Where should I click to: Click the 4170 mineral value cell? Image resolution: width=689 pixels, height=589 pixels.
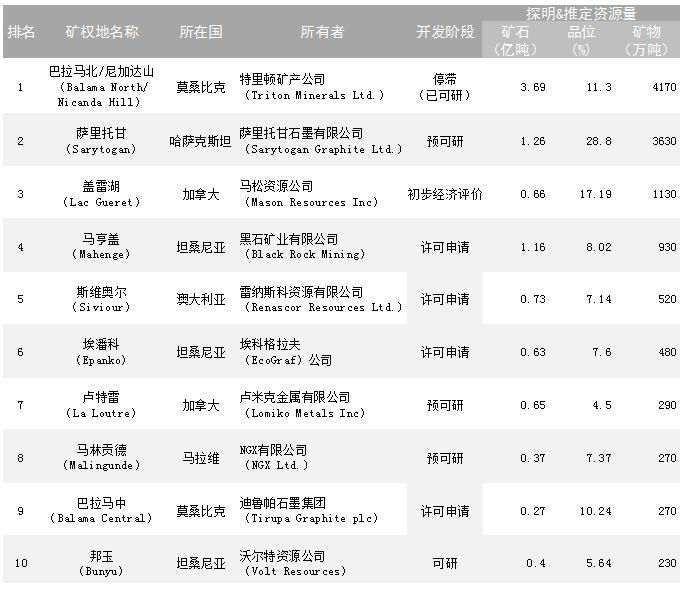pyautogui.click(x=662, y=88)
